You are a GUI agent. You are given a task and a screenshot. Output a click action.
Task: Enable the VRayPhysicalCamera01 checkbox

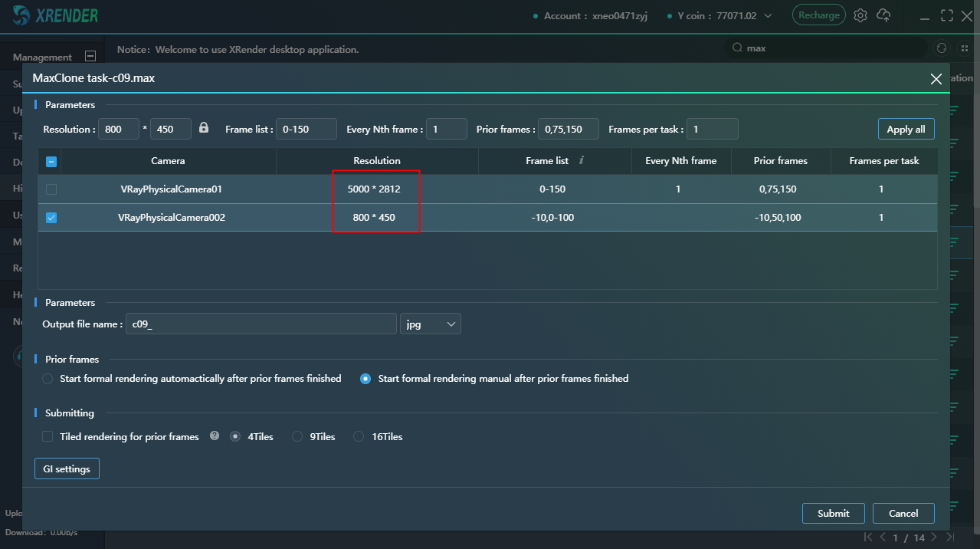(x=51, y=189)
